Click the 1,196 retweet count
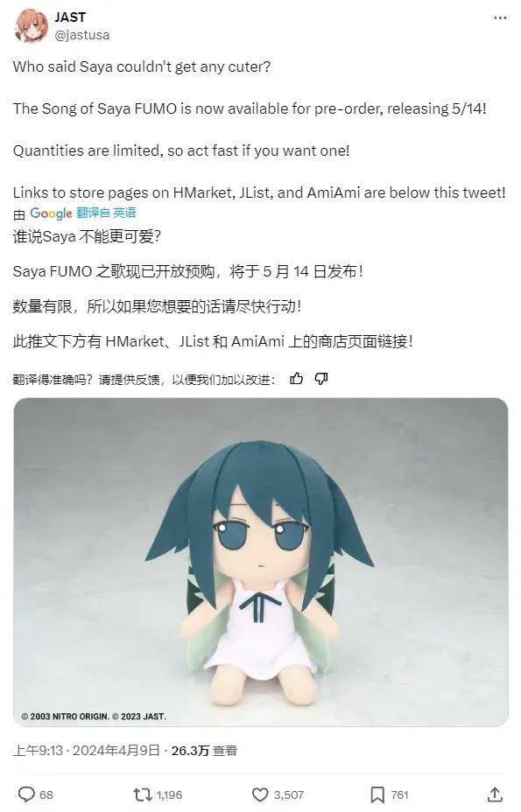This screenshot has height=812, width=521. pos(170,794)
